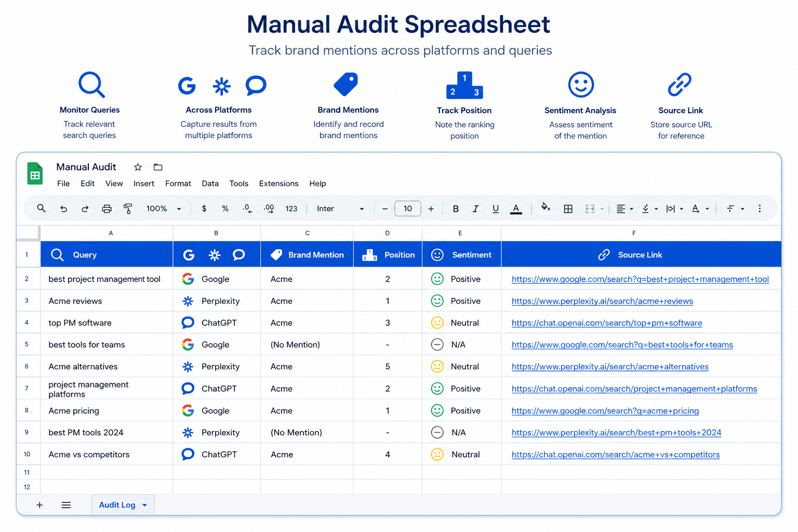798x532 pixels.
Task: Open the Format menu
Action: pyautogui.click(x=178, y=183)
